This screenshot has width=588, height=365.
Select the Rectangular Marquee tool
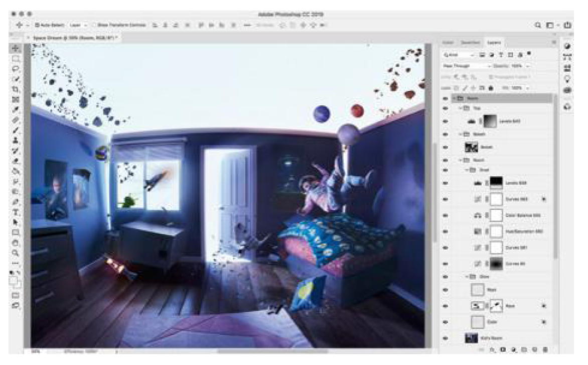click(16, 59)
